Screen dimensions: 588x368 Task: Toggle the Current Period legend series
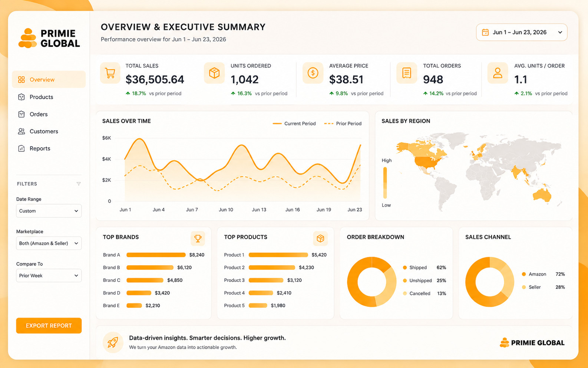click(294, 124)
